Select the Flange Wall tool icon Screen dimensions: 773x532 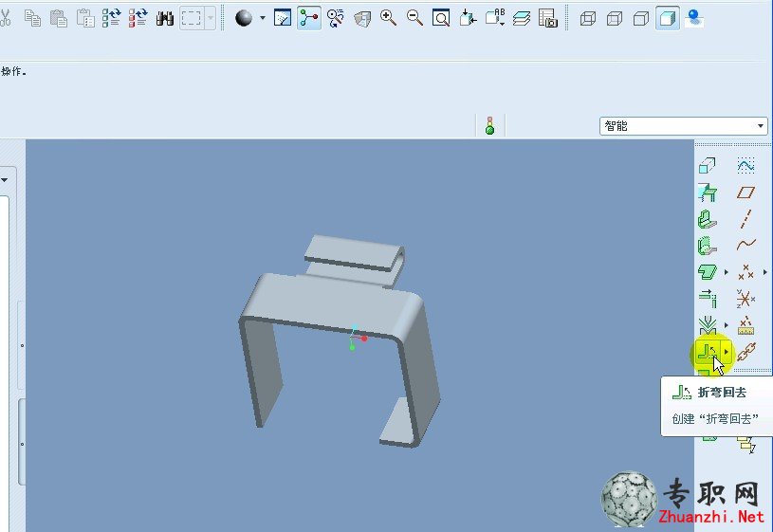(x=707, y=219)
